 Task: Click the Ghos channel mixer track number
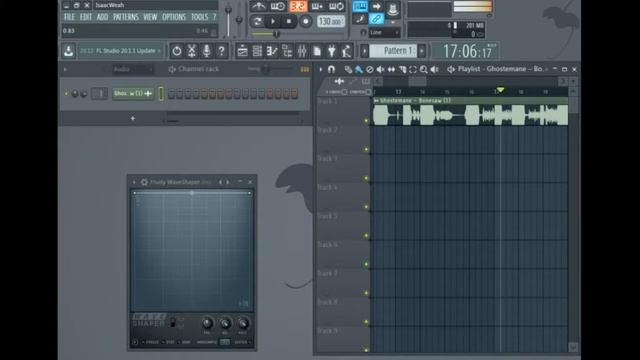click(x=99, y=93)
